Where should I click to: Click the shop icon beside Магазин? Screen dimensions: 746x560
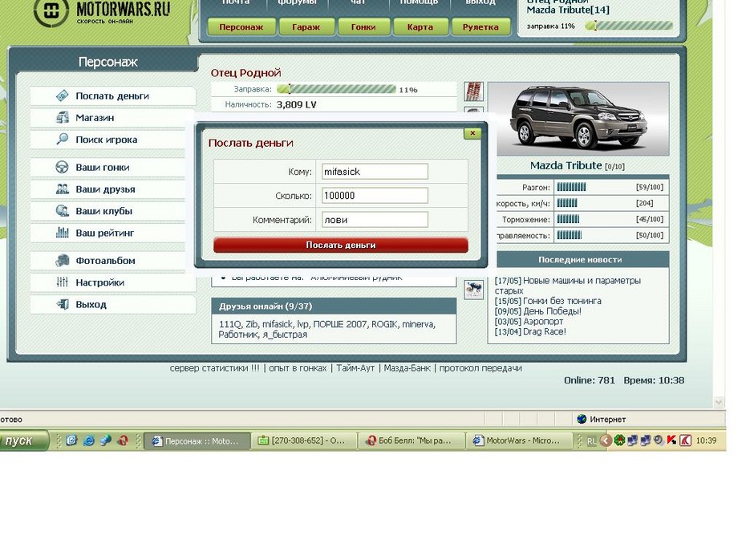click(x=63, y=117)
